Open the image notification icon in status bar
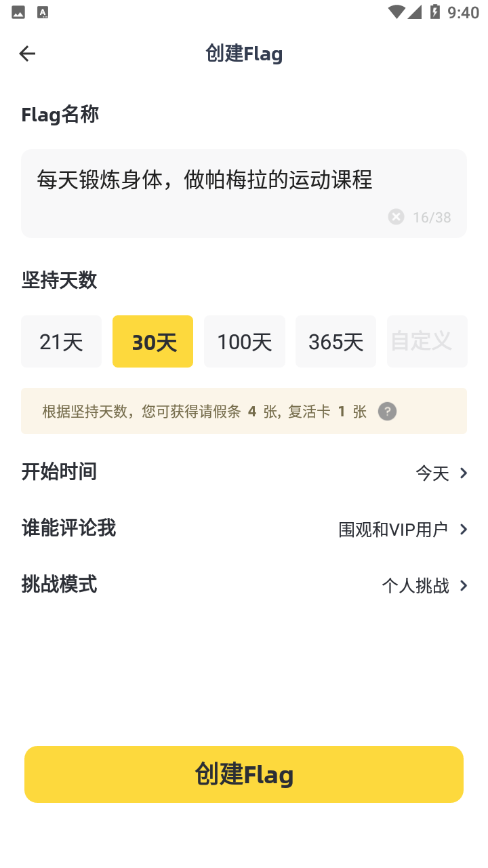The width and height of the screenshot is (488, 868). point(18,12)
